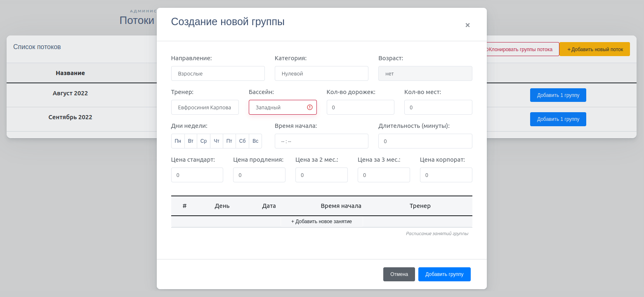Click Добавить 1 группу next to Август 2022

pos(558,95)
